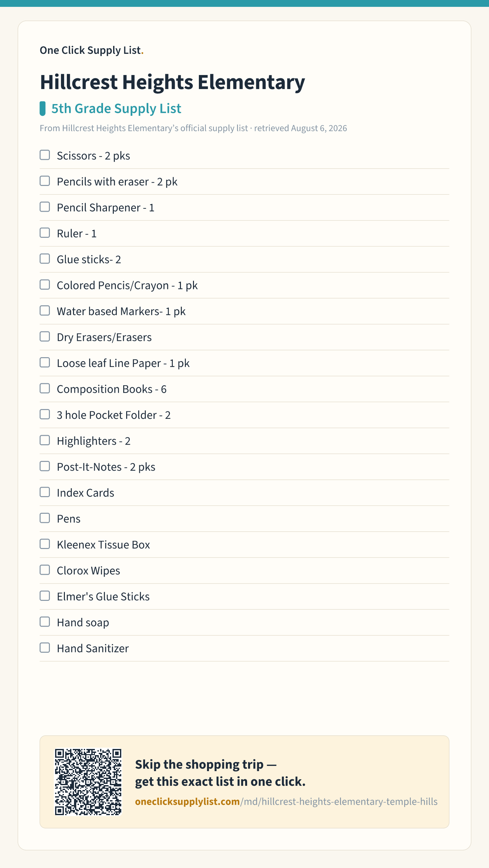The image size is (489, 868).
Task: Mark Pencil Sharpener as checked
Action: (x=45, y=207)
